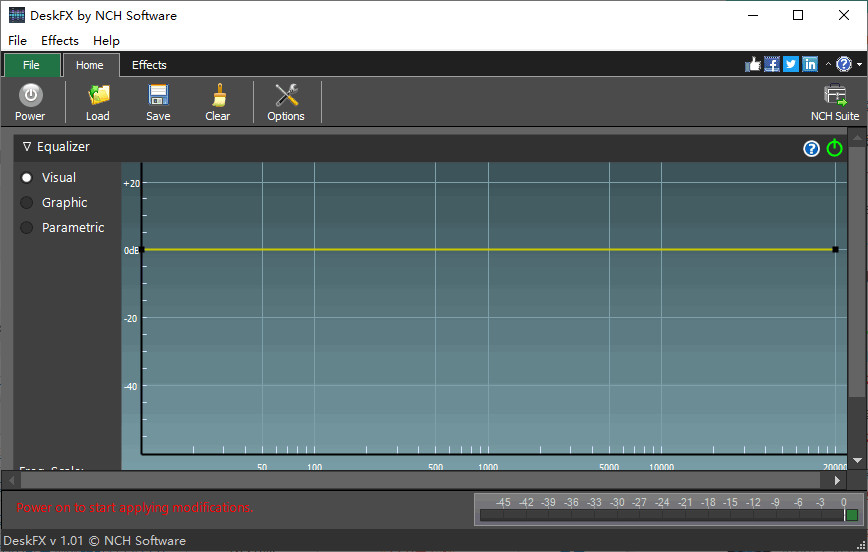This screenshot has width=868, height=552.
Task: Click the right curve point at 20000
Action: pyautogui.click(x=835, y=250)
